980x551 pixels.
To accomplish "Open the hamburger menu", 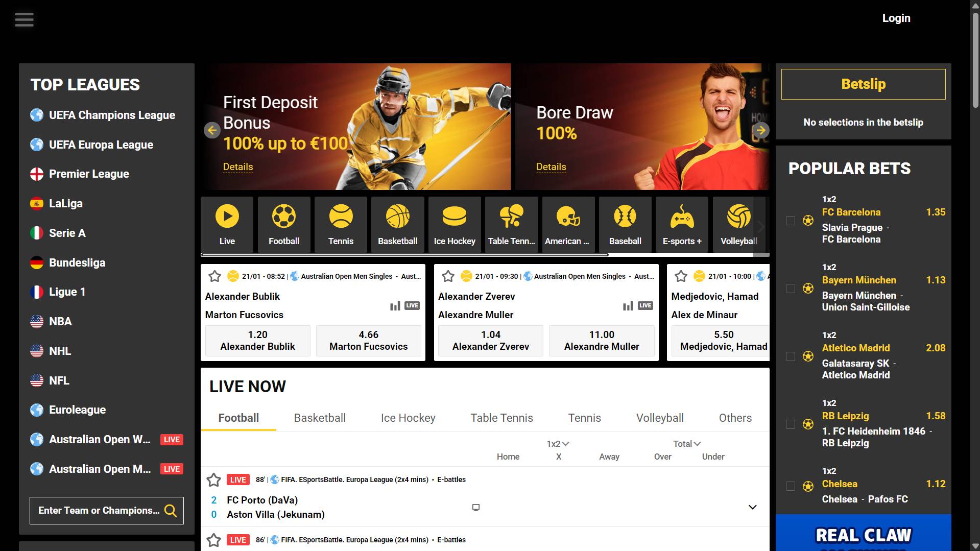I will coord(24,19).
